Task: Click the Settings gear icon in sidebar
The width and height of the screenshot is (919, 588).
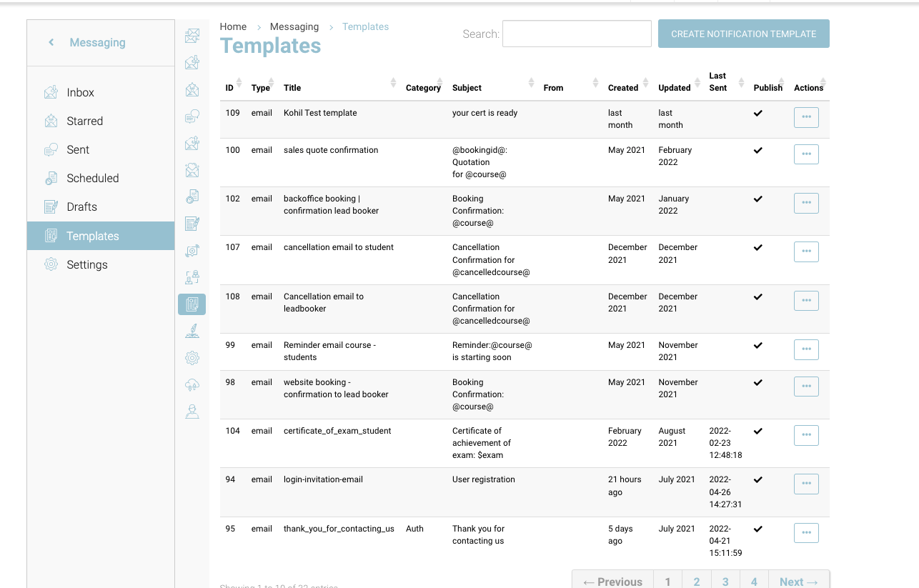Action: tap(51, 264)
